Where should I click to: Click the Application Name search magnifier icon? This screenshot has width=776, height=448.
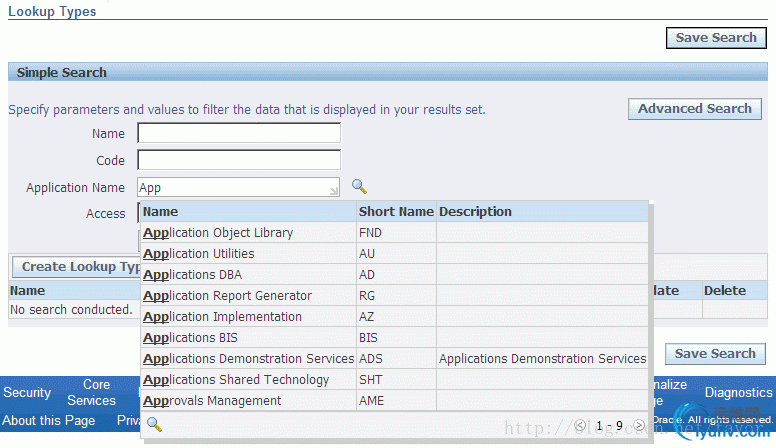coord(359,187)
